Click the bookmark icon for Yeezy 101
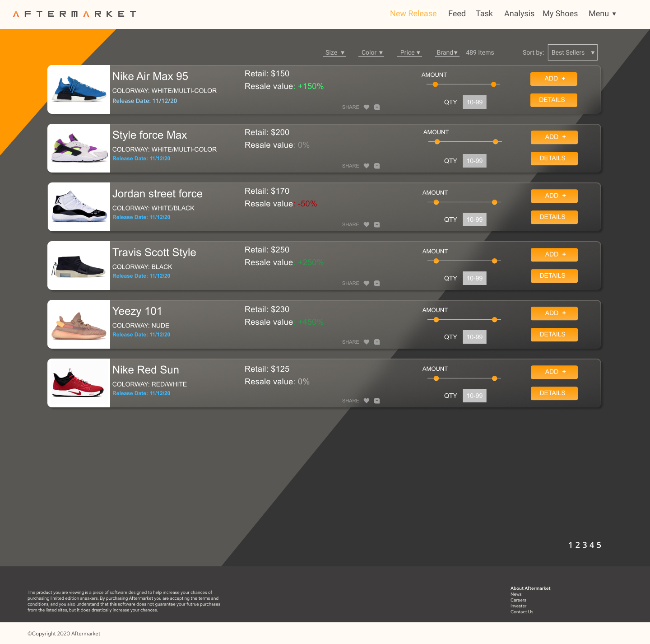This screenshot has width=650, height=644. click(377, 342)
